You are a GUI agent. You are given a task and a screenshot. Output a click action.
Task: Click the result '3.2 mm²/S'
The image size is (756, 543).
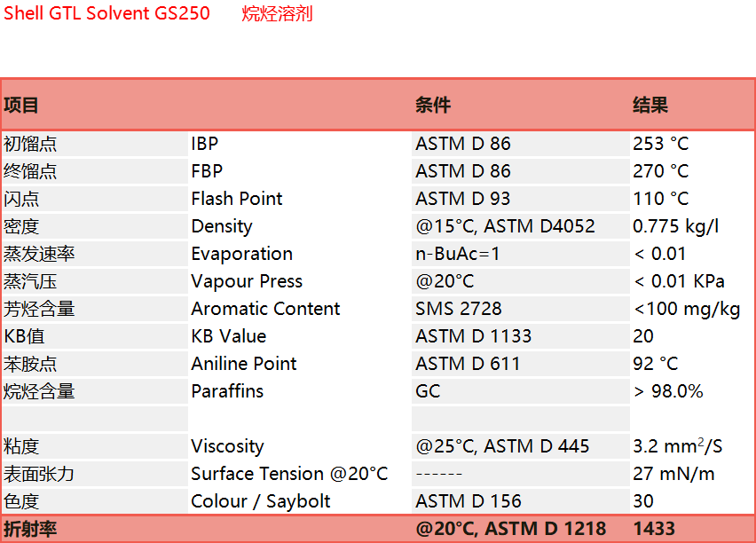click(x=677, y=446)
